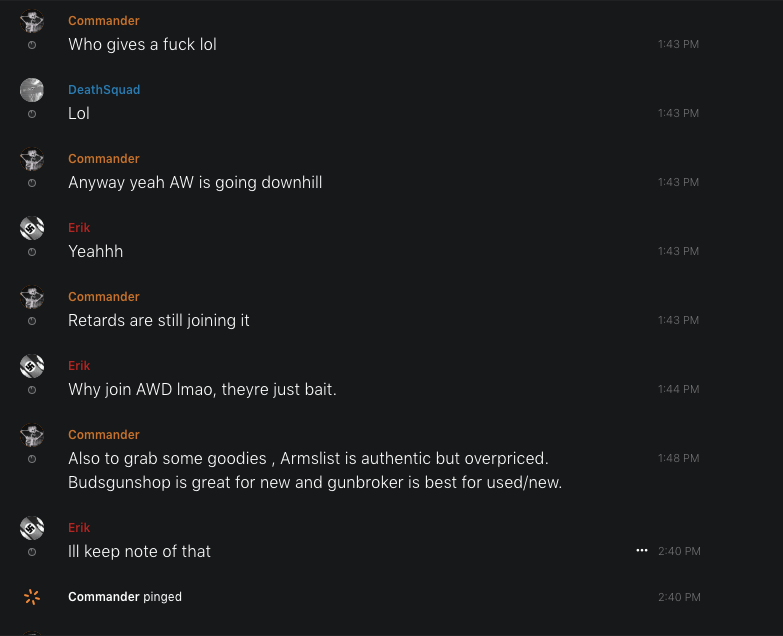783x636 pixels.
Task: Click the 'Anyway yeah AW is going downhill' message
Action: point(195,183)
